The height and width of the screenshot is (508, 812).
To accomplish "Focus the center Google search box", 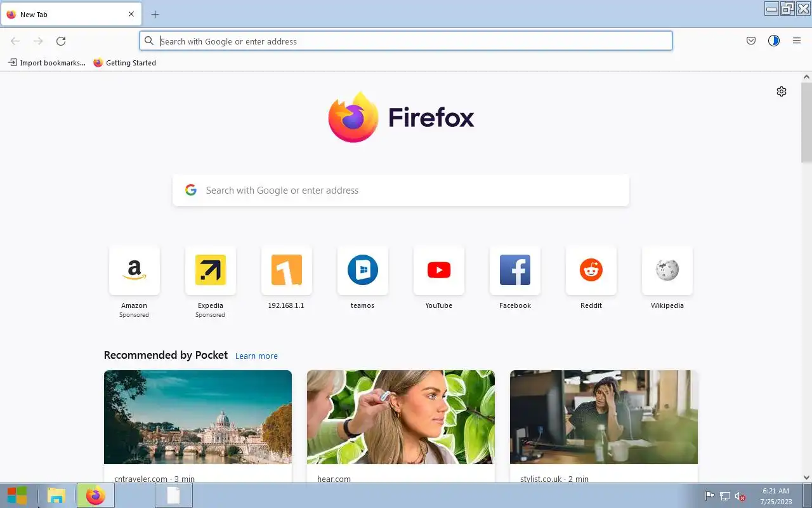I will pyautogui.click(x=401, y=190).
